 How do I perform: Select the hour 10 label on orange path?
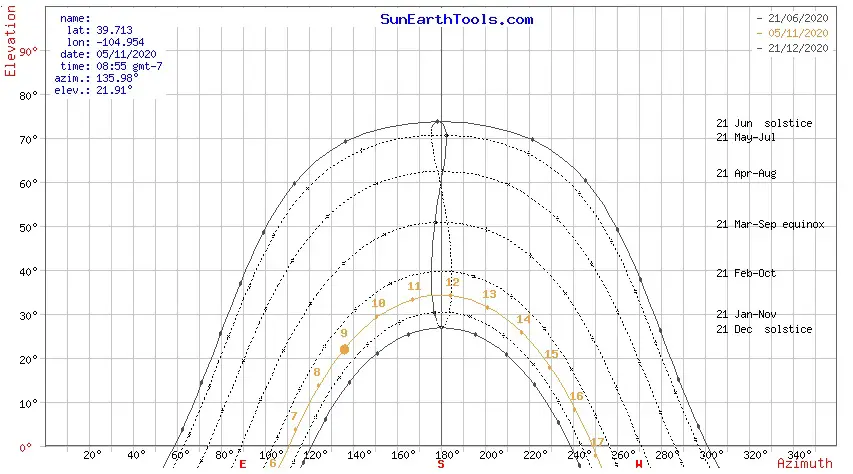click(x=378, y=303)
